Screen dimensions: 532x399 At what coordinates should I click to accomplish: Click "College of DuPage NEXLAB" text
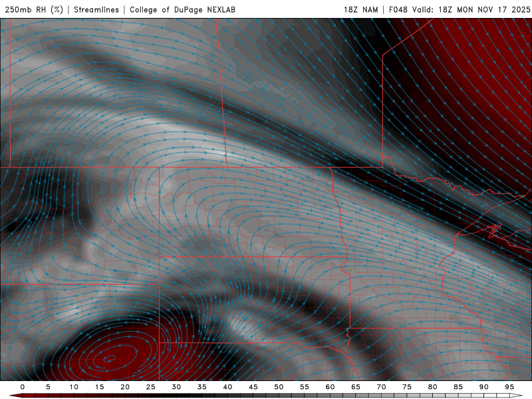(182, 9)
